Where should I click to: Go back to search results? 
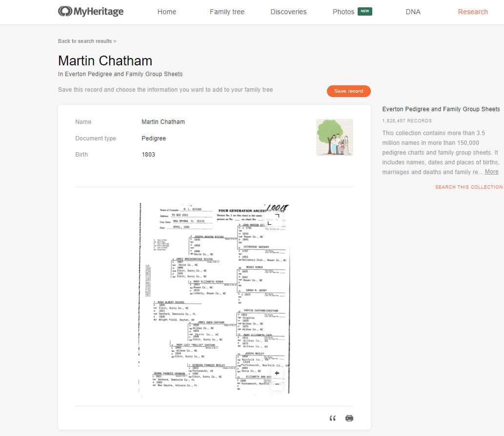[x=87, y=41]
